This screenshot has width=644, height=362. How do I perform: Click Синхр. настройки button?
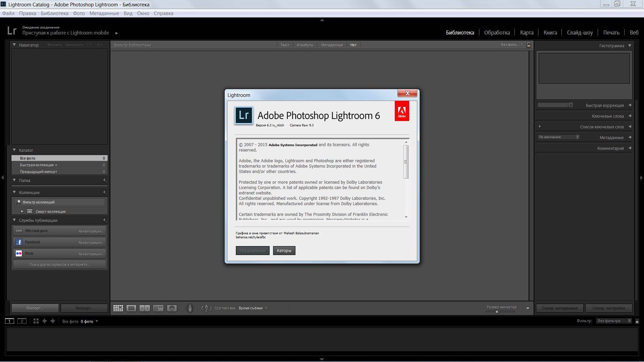coord(609,308)
